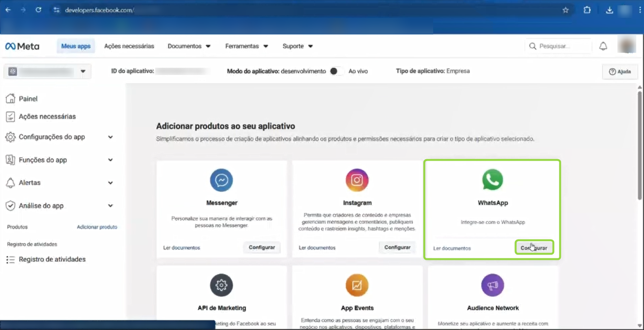Bookmark this page with the star icon
Viewport: 644px width, 330px height.
(565, 10)
